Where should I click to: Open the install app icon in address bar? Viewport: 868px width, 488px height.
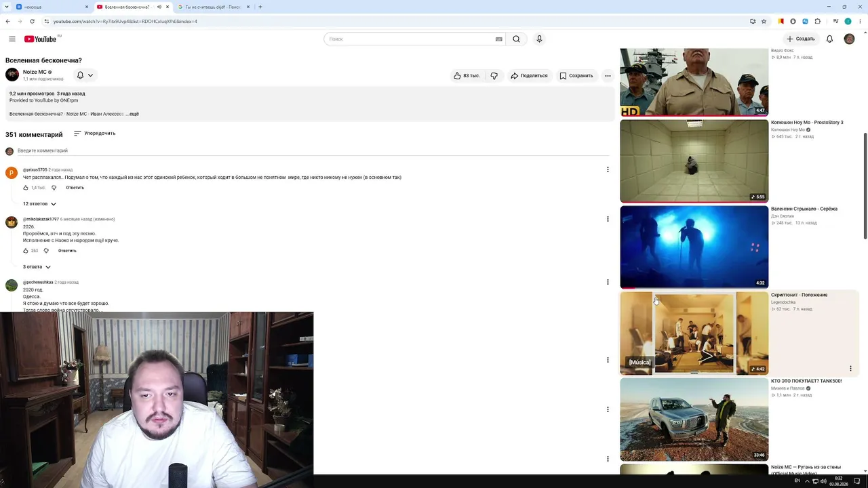click(753, 21)
